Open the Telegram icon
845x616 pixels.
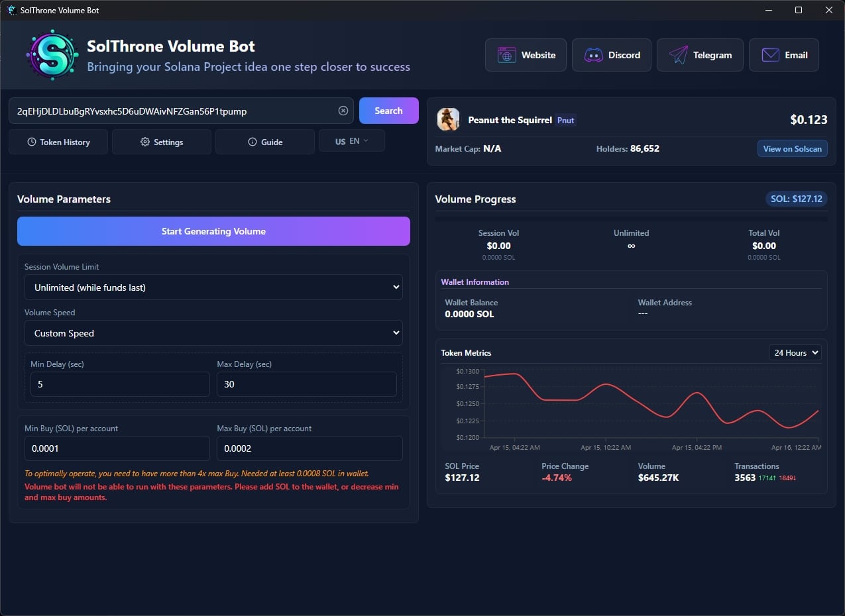click(x=678, y=55)
